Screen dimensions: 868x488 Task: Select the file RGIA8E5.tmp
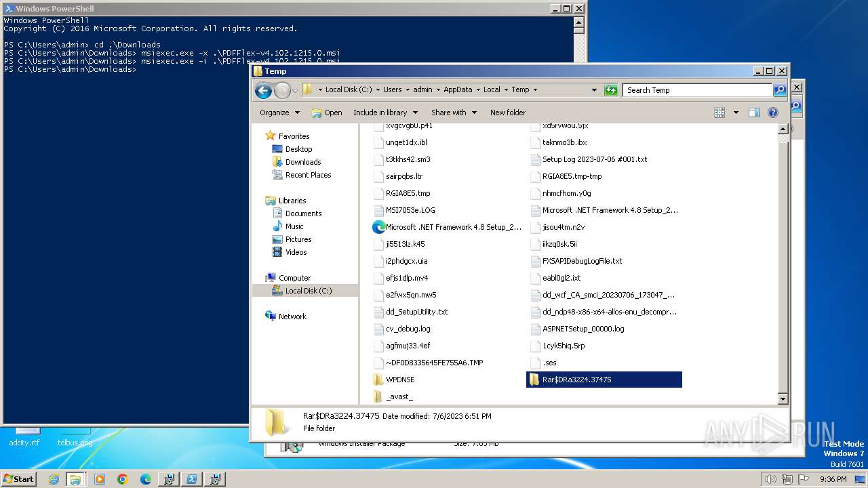tap(408, 193)
